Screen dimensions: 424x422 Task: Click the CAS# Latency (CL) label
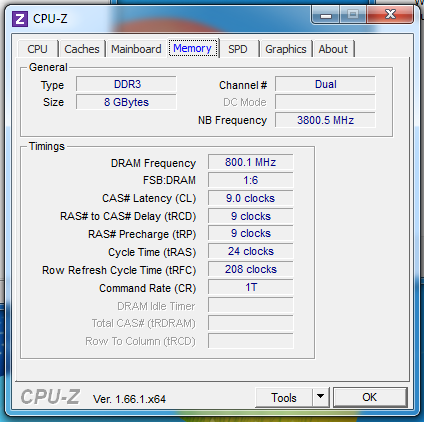click(x=149, y=199)
